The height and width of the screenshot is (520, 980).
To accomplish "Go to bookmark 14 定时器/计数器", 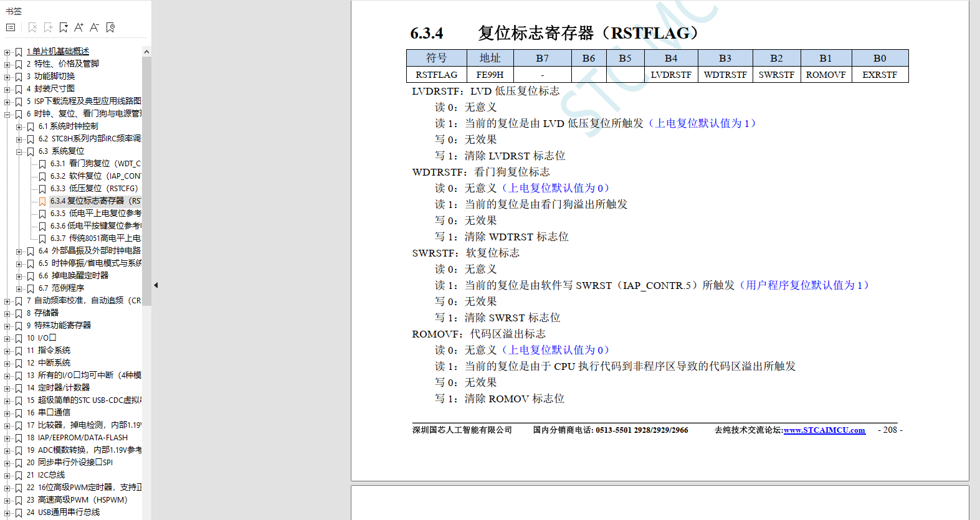I will pyautogui.click(x=64, y=388).
